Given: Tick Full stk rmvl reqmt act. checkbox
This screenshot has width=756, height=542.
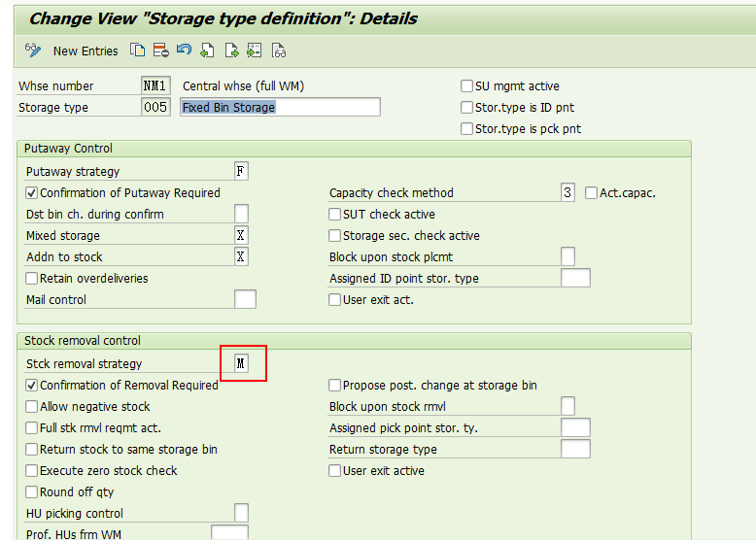Looking at the screenshot, I should click(32, 427).
